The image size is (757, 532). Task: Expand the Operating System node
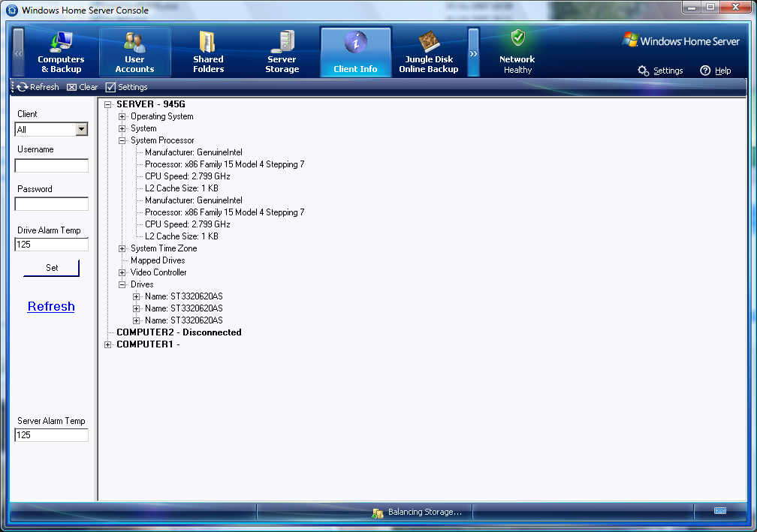[x=122, y=116]
